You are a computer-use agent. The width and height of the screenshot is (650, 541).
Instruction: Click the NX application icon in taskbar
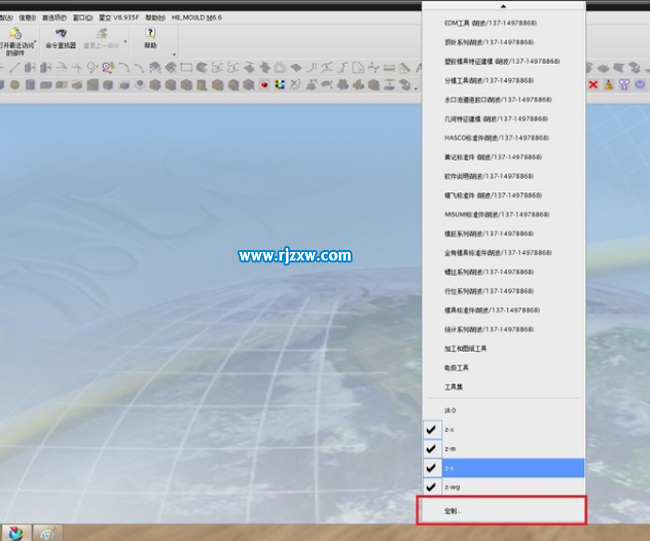tap(15, 533)
